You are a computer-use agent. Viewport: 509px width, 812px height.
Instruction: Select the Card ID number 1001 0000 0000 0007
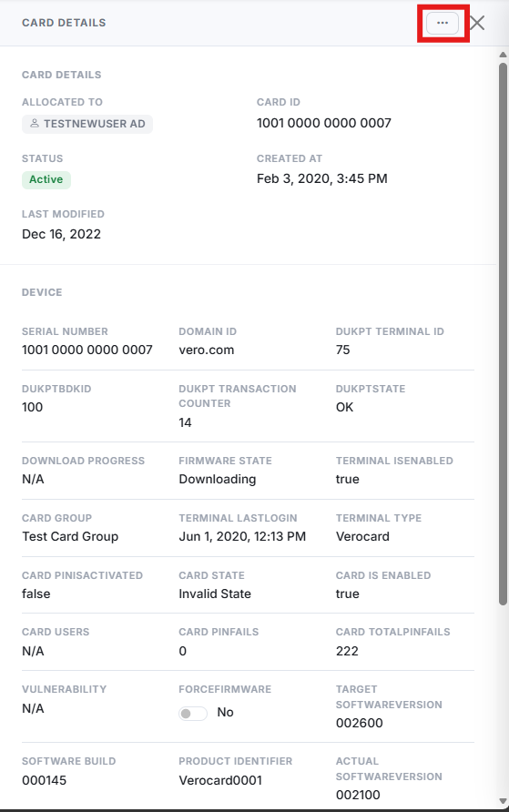tap(323, 123)
